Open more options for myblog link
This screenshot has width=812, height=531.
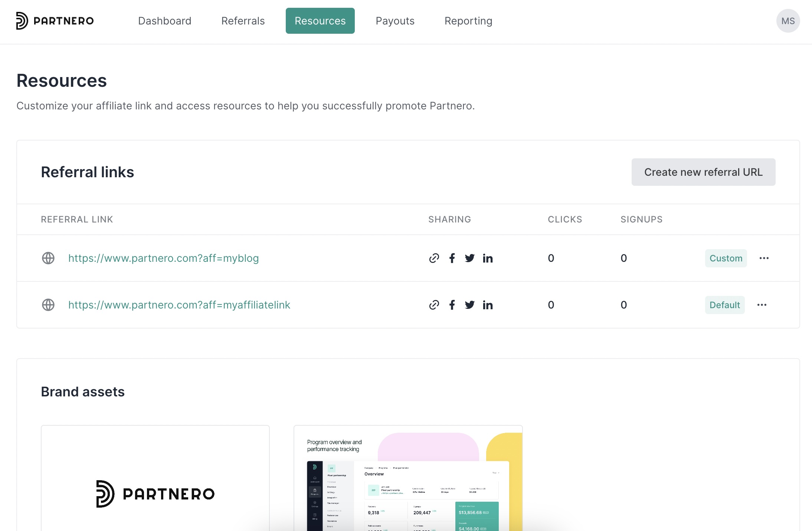pyautogui.click(x=764, y=258)
